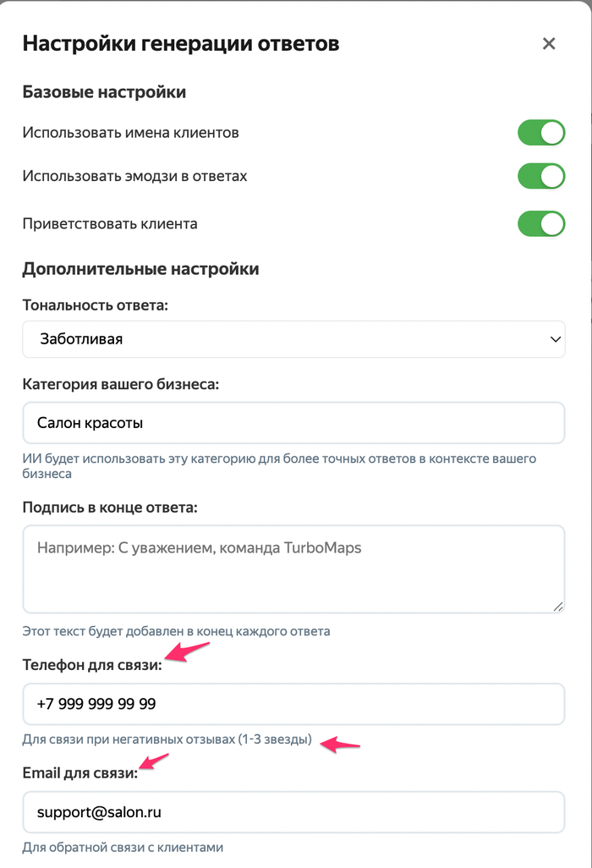Click the "Использовать эмодзи в ответах" label text
The height and width of the screenshot is (868, 592).
135,176
